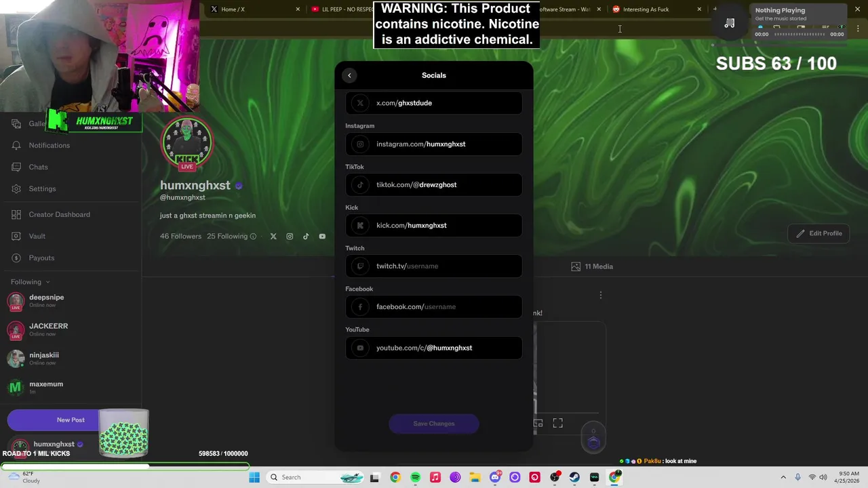
Task: Click the Vault icon in sidebar
Action: tap(16, 236)
